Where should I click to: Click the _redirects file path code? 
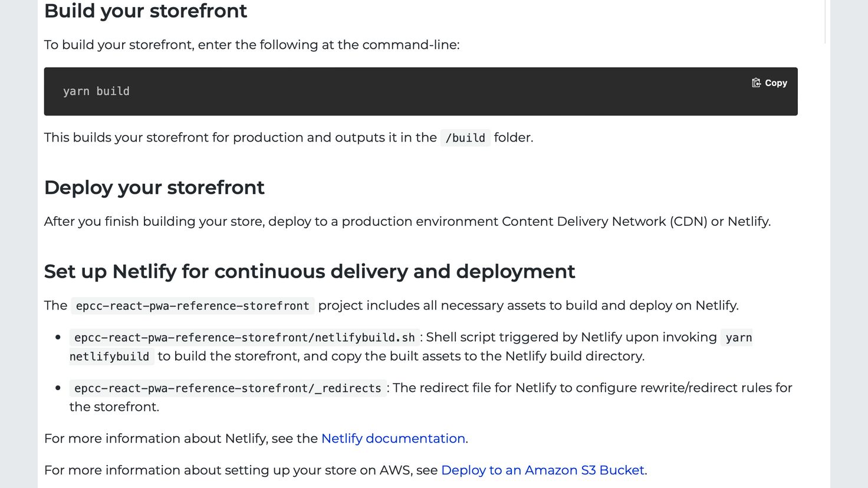tap(228, 388)
